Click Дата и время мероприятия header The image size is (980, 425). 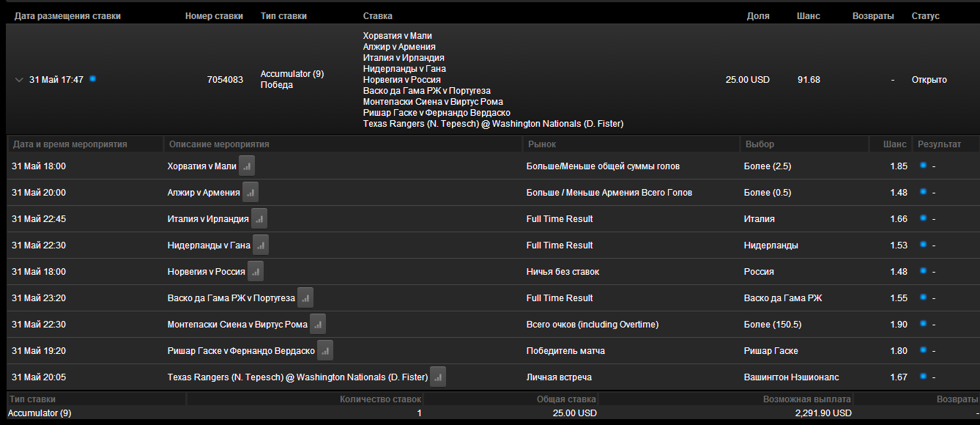pos(70,144)
